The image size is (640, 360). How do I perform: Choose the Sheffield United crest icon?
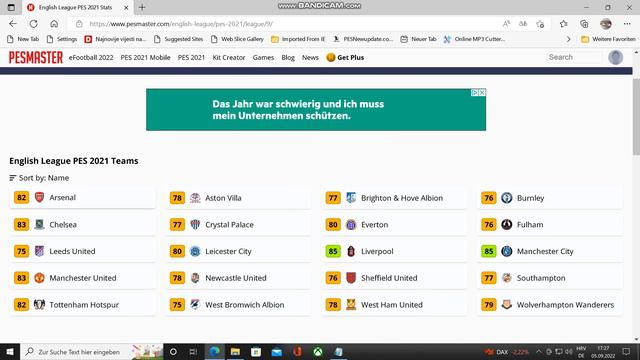pos(351,278)
